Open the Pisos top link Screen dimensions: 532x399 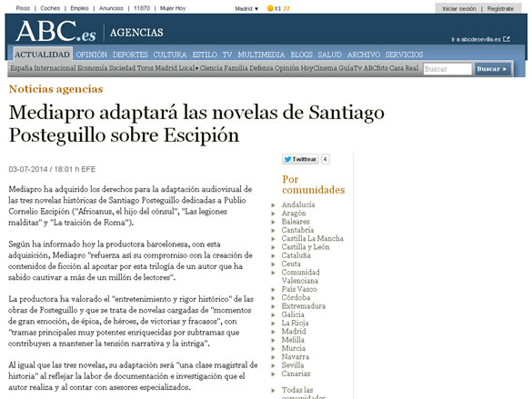[23, 8]
